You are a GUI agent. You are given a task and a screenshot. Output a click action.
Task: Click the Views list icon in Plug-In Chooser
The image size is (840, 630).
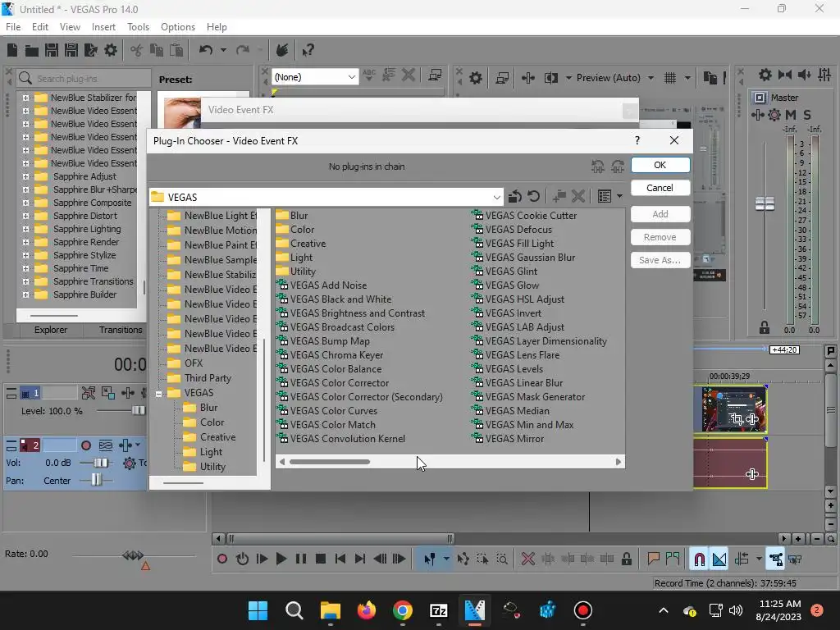[605, 197]
